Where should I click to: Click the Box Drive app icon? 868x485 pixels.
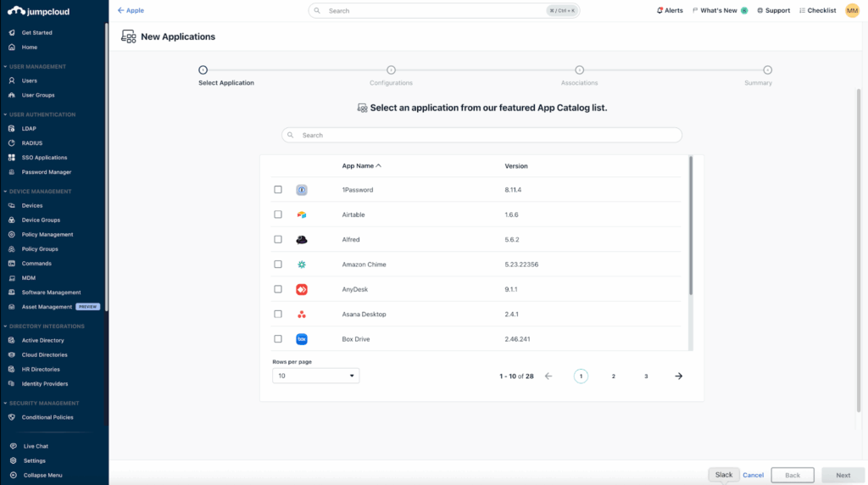301,339
